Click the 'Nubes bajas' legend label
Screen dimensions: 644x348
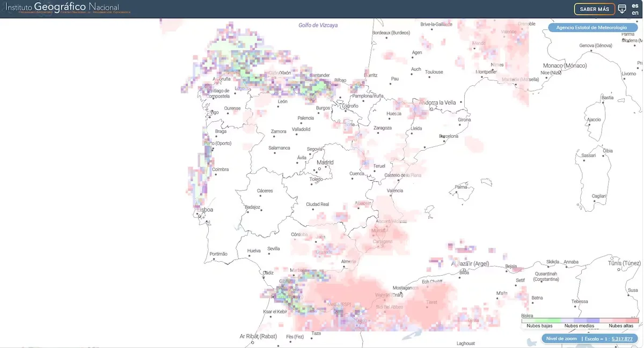540,325
